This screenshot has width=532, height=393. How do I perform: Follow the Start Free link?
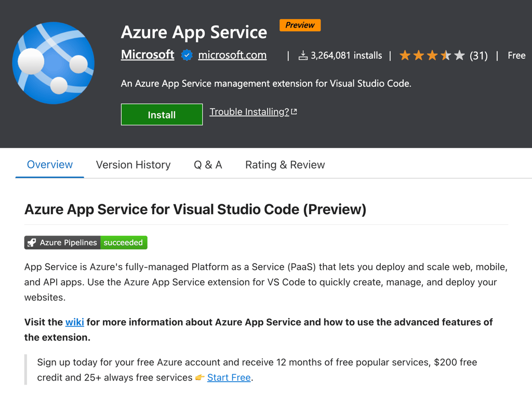point(229,377)
